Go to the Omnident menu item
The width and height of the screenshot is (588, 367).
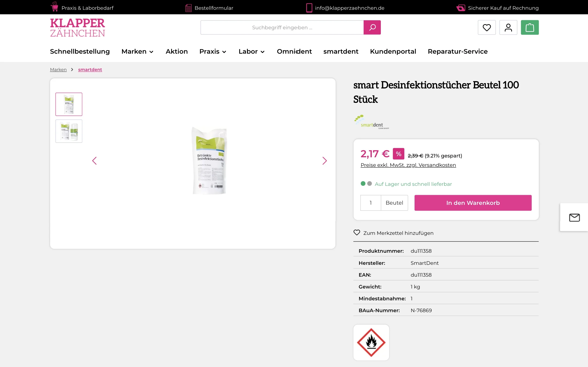click(x=294, y=52)
